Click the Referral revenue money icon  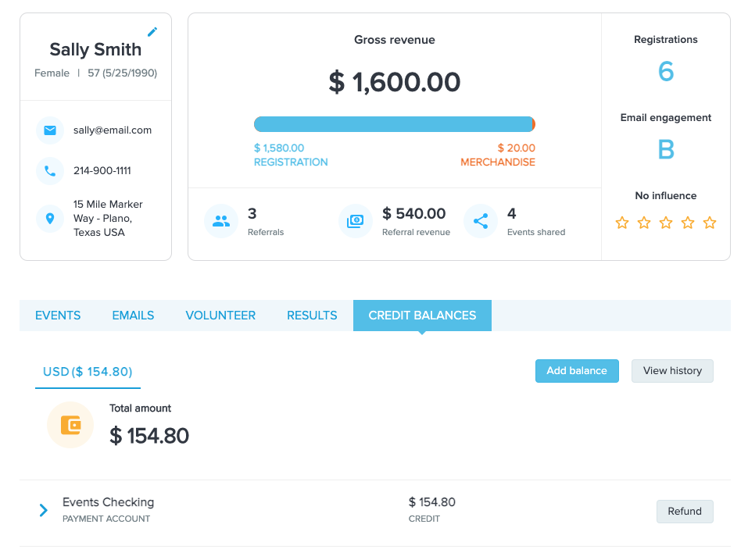point(356,221)
